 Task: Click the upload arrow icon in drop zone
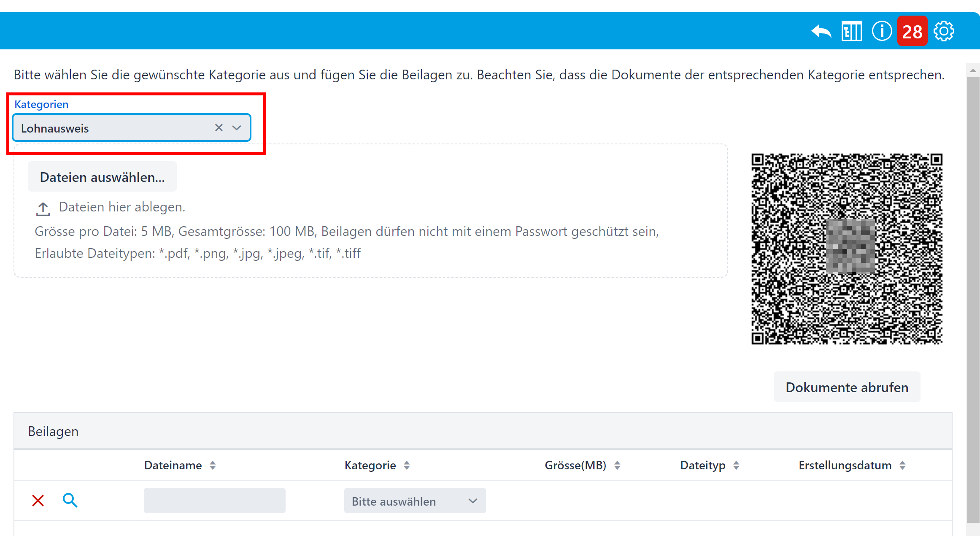43,208
